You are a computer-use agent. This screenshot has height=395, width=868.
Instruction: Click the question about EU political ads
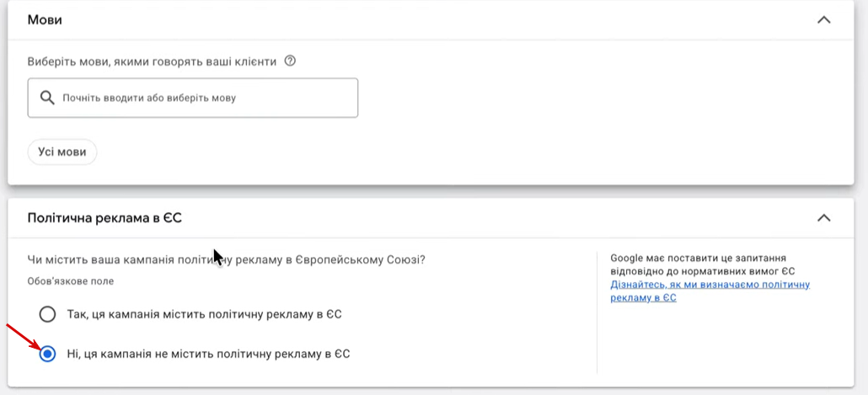(x=226, y=259)
